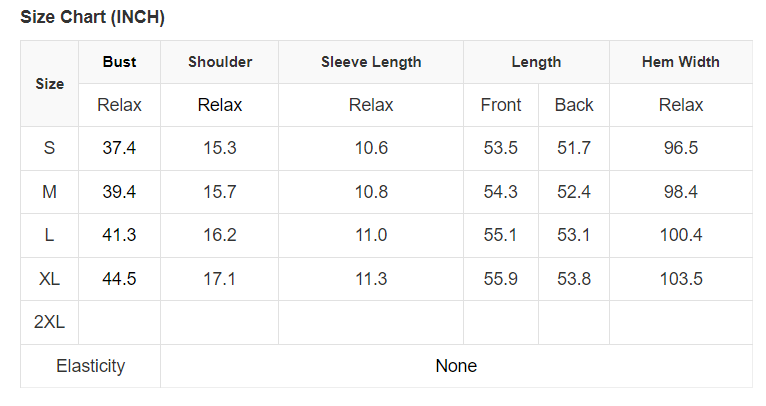Click the Shoulder column header

click(x=220, y=62)
